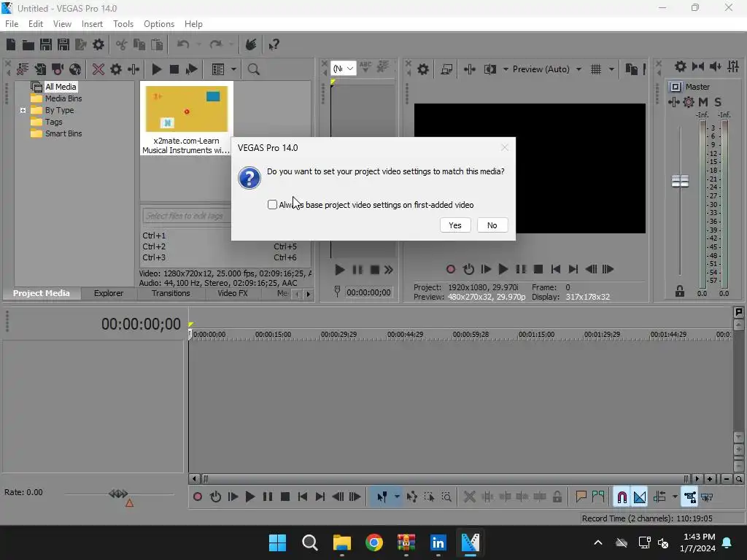Click Remove selected media red X icon
Image resolution: width=747 pixels, height=560 pixels.
98,69
